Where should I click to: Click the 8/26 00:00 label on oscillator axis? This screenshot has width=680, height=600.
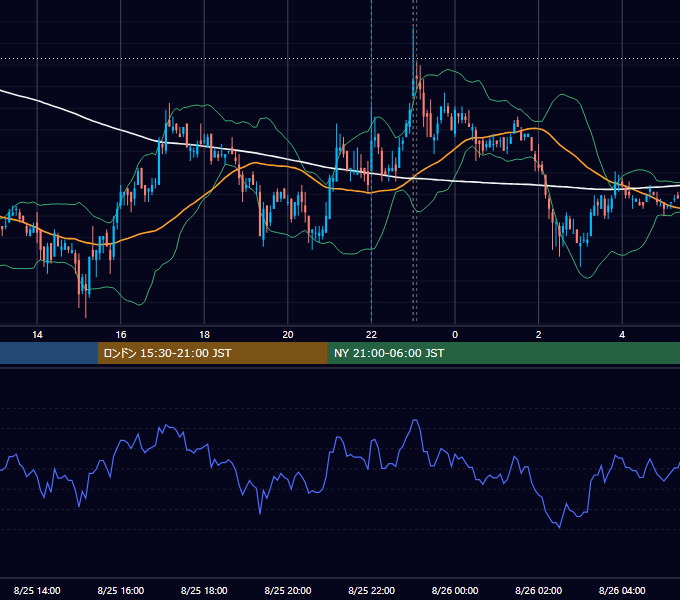[455, 590]
